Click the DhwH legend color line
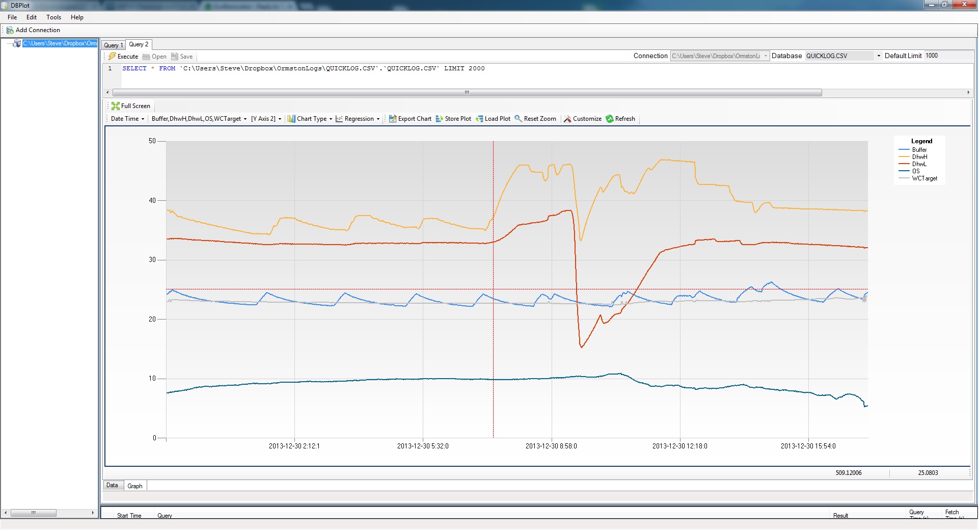The height and width of the screenshot is (531, 980). 904,157
